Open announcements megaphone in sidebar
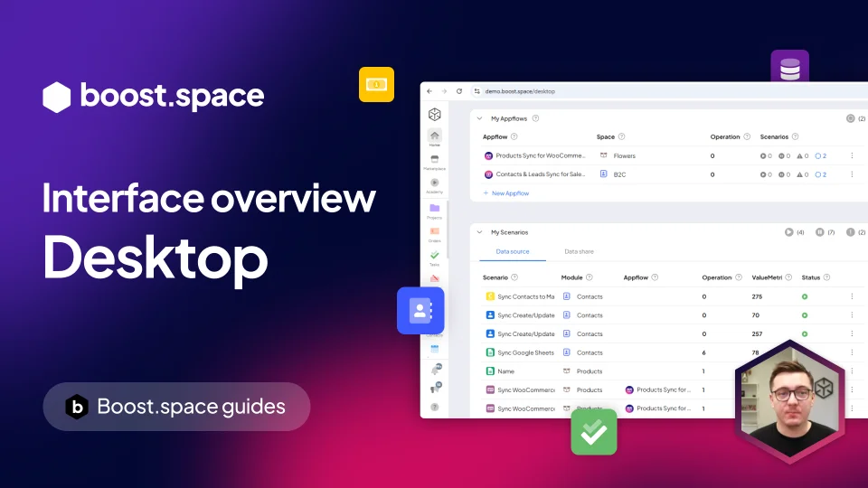 tap(436, 388)
